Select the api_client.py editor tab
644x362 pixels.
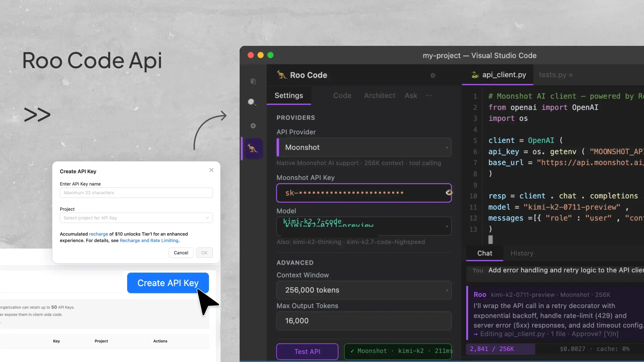(x=497, y=75)
